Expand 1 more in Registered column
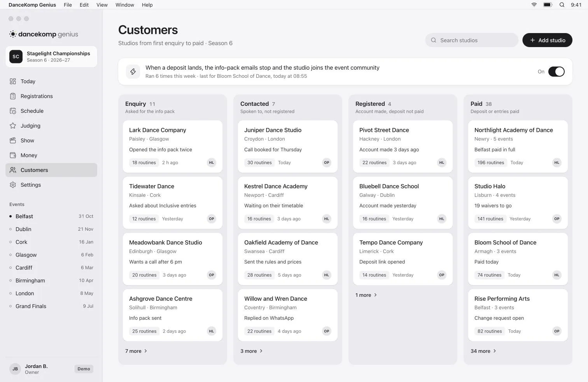 point(366,295)
